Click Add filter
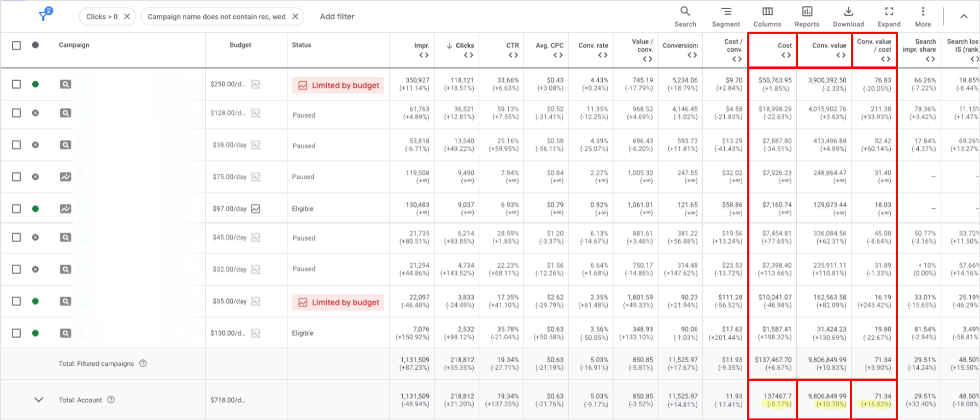This screenshot has width=980, height=420. (337, 16)
